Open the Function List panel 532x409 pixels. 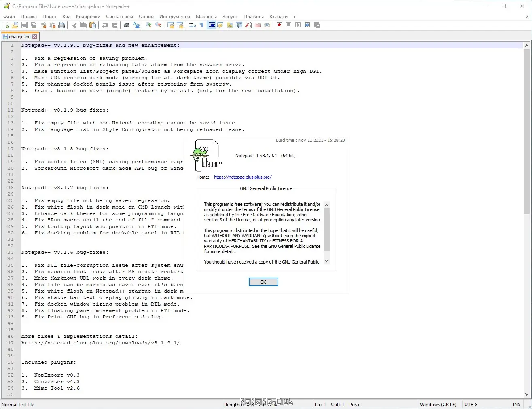pyautogui.click(x=248, y=25)
